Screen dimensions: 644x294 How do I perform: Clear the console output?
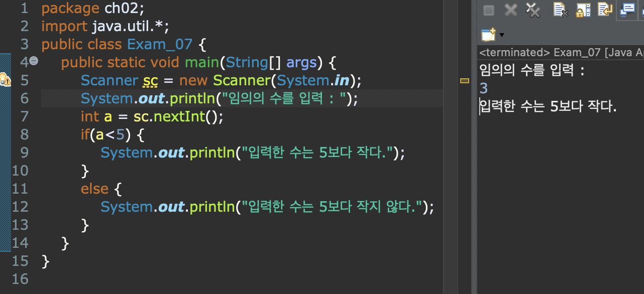pos(561,10)
